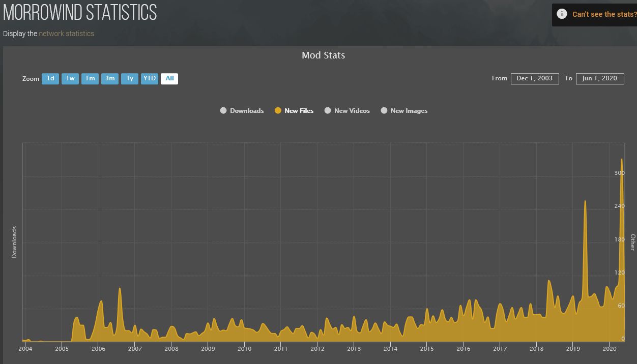Click the Downloads vertical axis title

[x=14, y=242]
